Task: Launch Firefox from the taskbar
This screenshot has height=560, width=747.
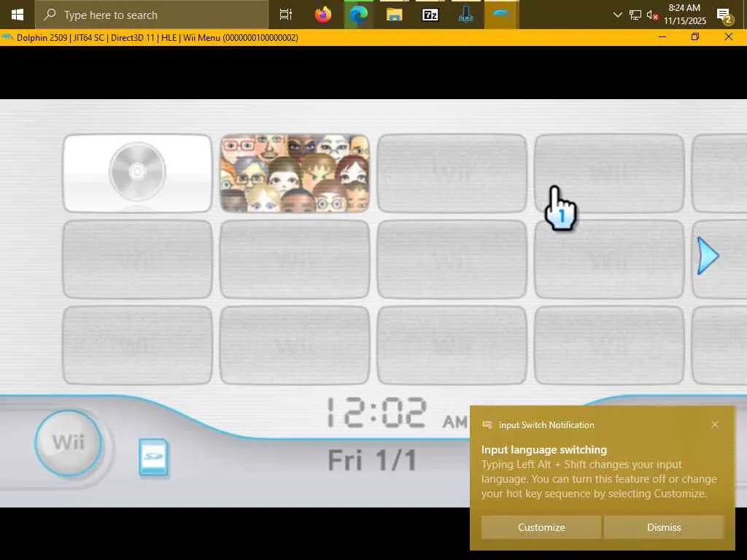Action: [323, 15]
